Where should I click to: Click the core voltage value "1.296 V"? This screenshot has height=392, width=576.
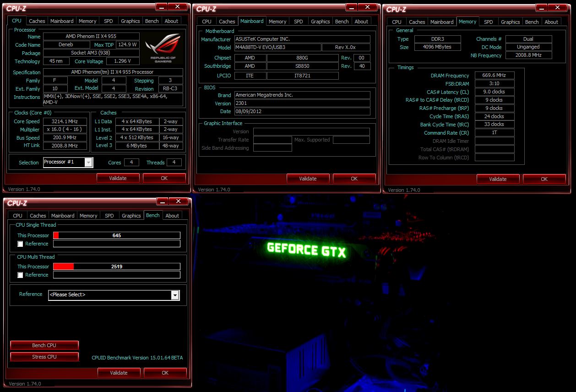coord(123,61)
